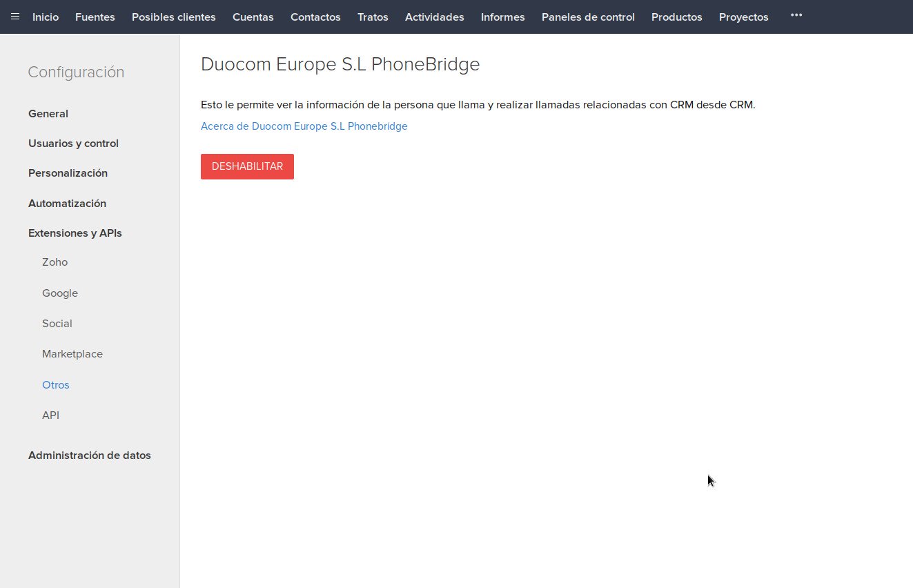Expand Usuarios y control section
Image resolution: width=913 pixels, height=588 pixels.
coord(73,144)
